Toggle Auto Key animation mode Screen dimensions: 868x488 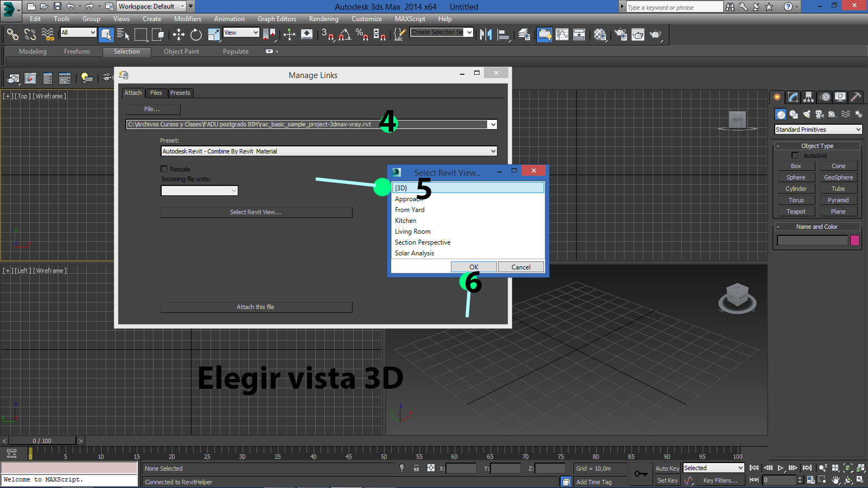667,468
